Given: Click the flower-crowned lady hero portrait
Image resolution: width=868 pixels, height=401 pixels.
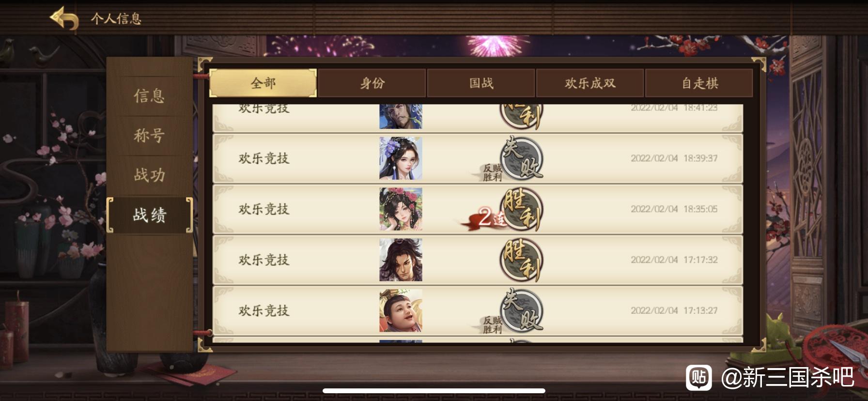Looking at the screenshot, I should [x=401, y=209].
